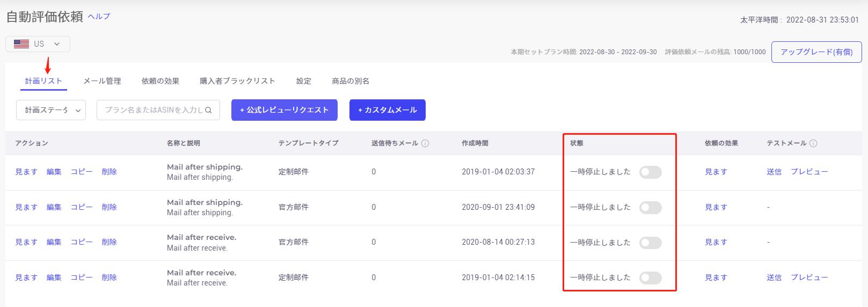
Task: Click the + カスタムメール button
Action: point(388,110)
